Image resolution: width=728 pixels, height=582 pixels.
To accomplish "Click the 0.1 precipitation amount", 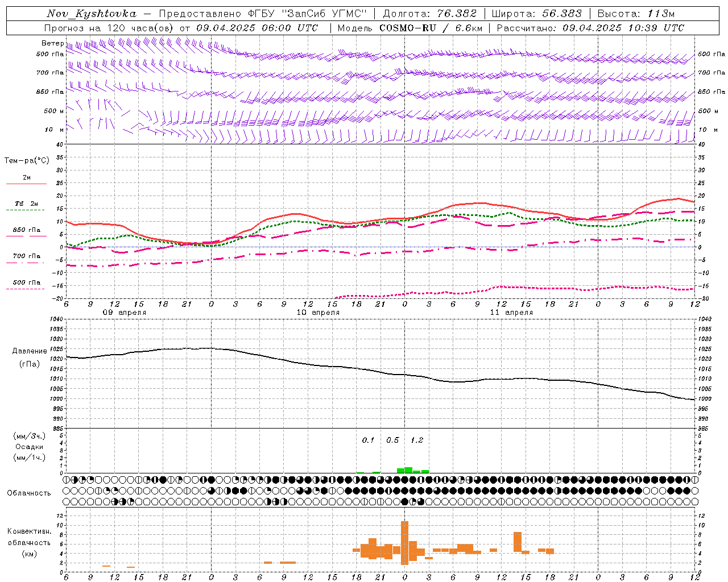I will 369,440.
